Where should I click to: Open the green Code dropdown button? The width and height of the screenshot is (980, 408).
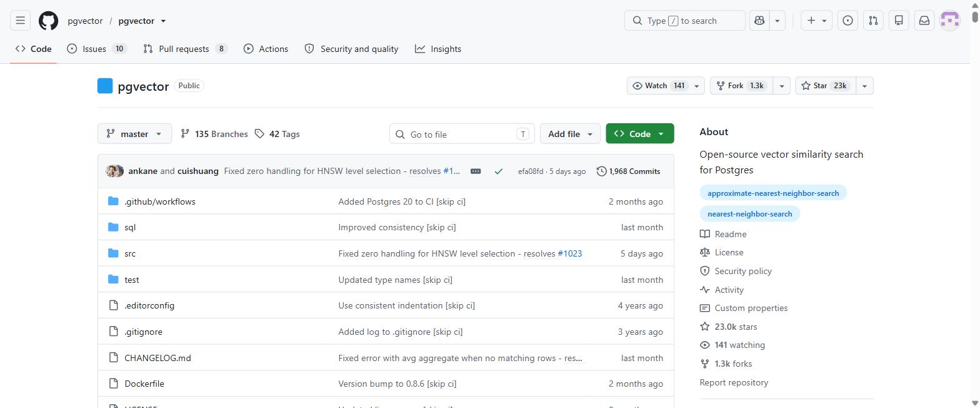639,134
